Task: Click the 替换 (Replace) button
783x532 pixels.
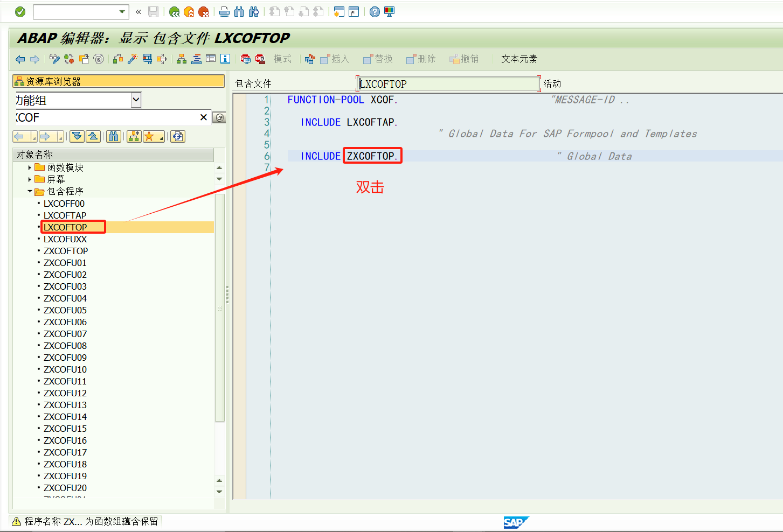Action: pyautogui.click(x=378, y=59)
